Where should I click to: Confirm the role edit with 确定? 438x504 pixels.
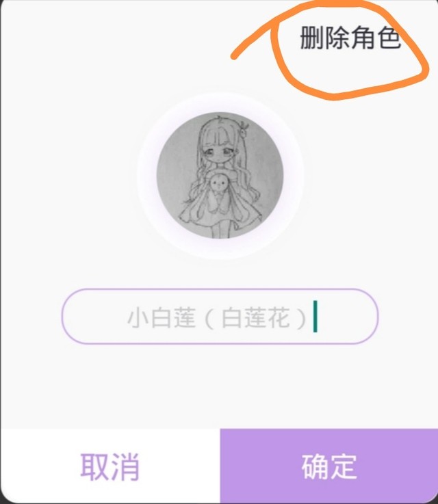(x=329, y=466)
